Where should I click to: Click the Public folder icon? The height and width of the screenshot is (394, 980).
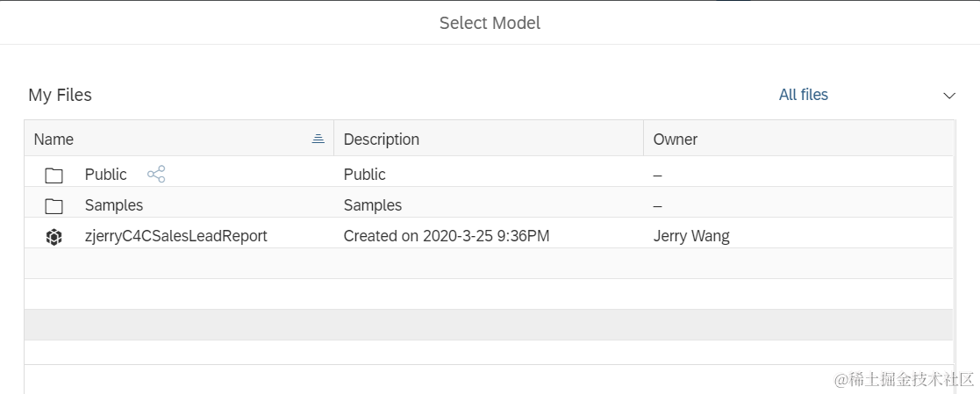54,176
